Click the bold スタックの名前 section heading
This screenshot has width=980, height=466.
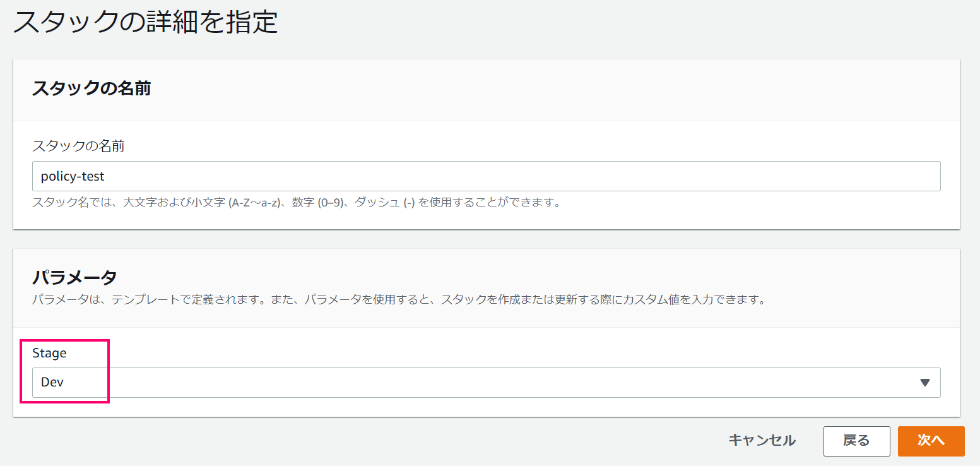coord(92,88)
